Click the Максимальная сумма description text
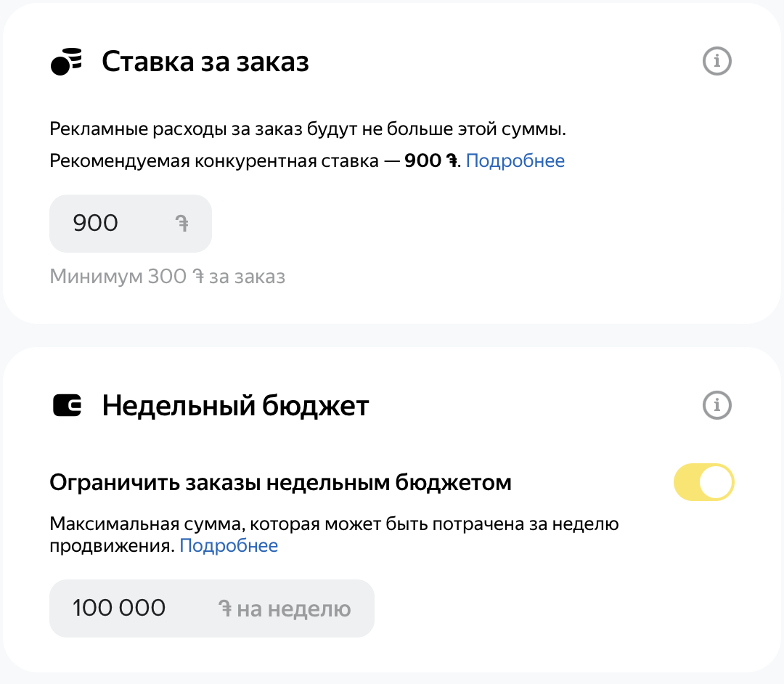The image size is (784, 684). click(x=334, y=524)
